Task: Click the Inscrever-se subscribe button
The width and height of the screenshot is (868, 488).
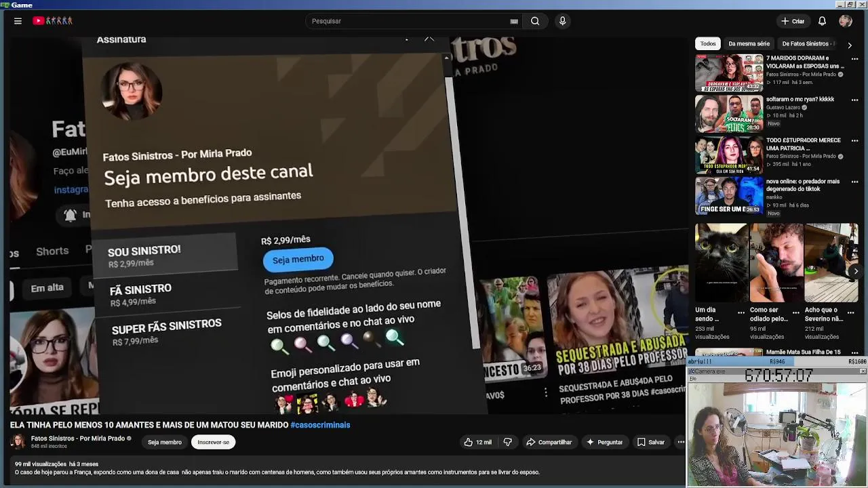Action: click(x=213, y=442)
